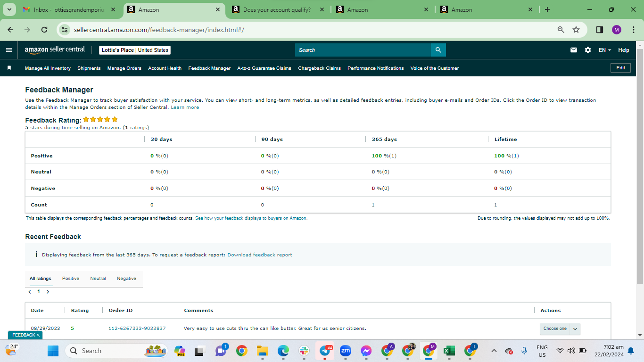Open a new browser tab with the plus icon
The image size is (644, 362).
point(547,9)
